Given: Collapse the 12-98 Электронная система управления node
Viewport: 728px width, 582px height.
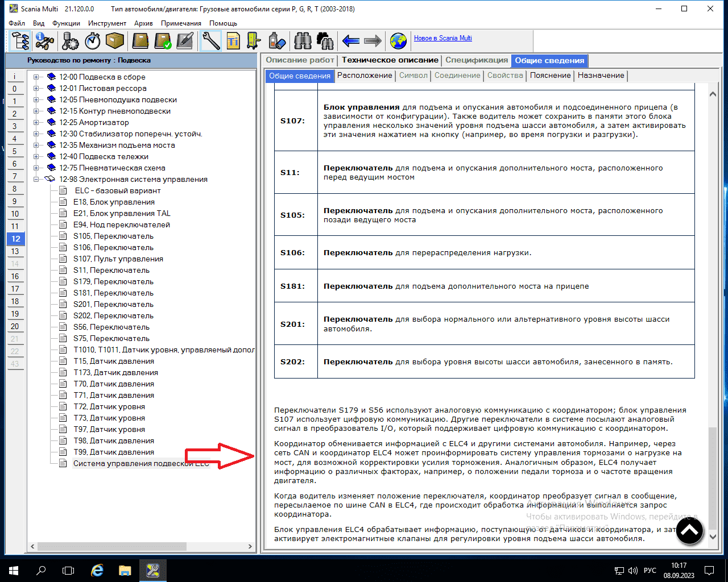Looking at the screenshot, I should coord(36,180).
